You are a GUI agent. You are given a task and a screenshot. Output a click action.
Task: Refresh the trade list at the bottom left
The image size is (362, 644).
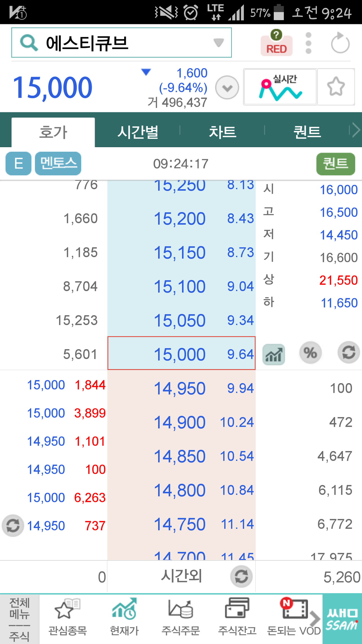[x=13, y=526]
